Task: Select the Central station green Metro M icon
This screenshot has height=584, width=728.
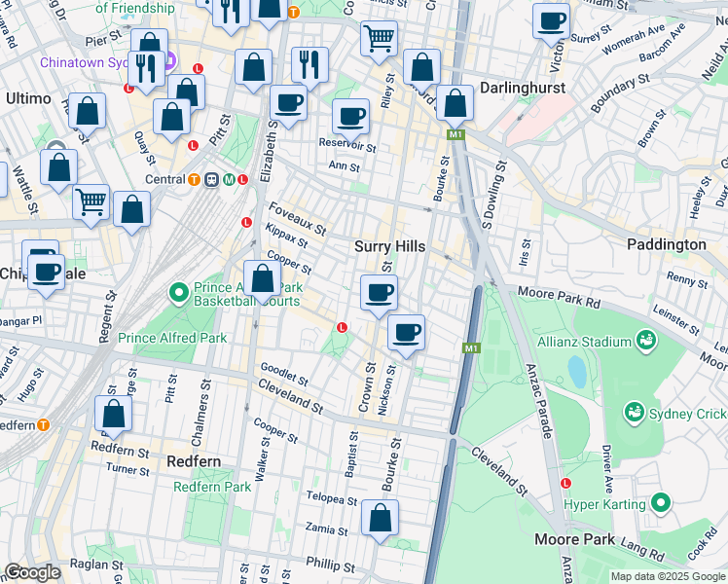Action: point(229,179)
